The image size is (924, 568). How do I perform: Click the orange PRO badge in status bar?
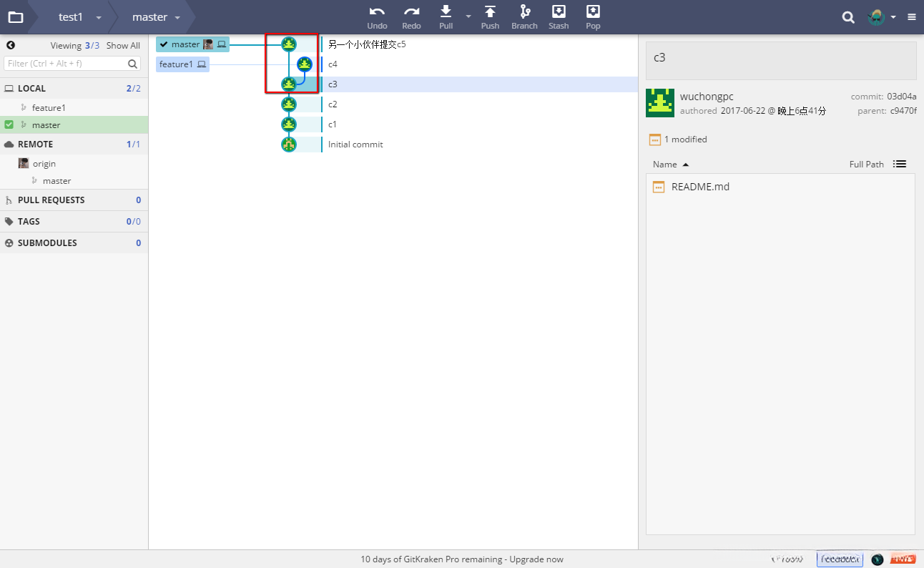tap(903, 559)
